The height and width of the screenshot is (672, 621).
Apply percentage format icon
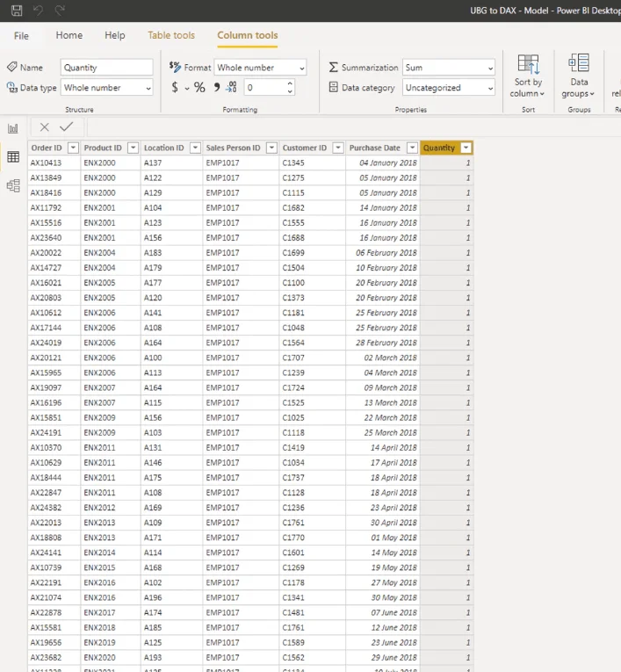coord(199,88)
